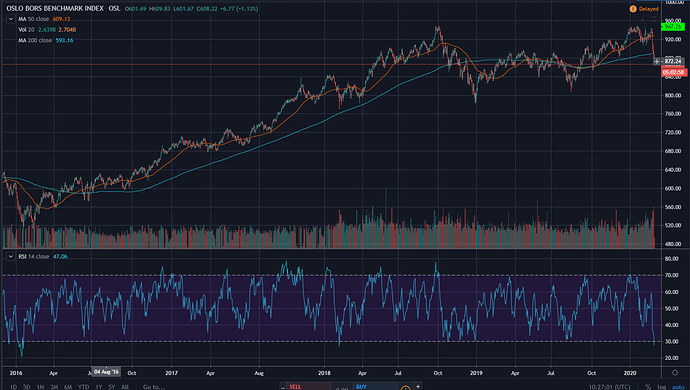Viewport: 690px width, 390px height.
Task: Select the YTD time range
Action: point(83,387)
